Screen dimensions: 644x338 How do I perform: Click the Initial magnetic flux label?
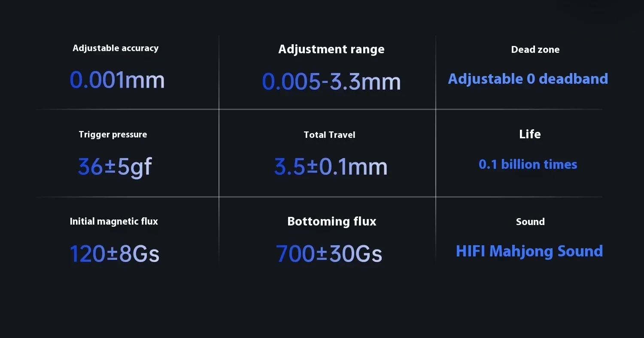pos(114,221)
